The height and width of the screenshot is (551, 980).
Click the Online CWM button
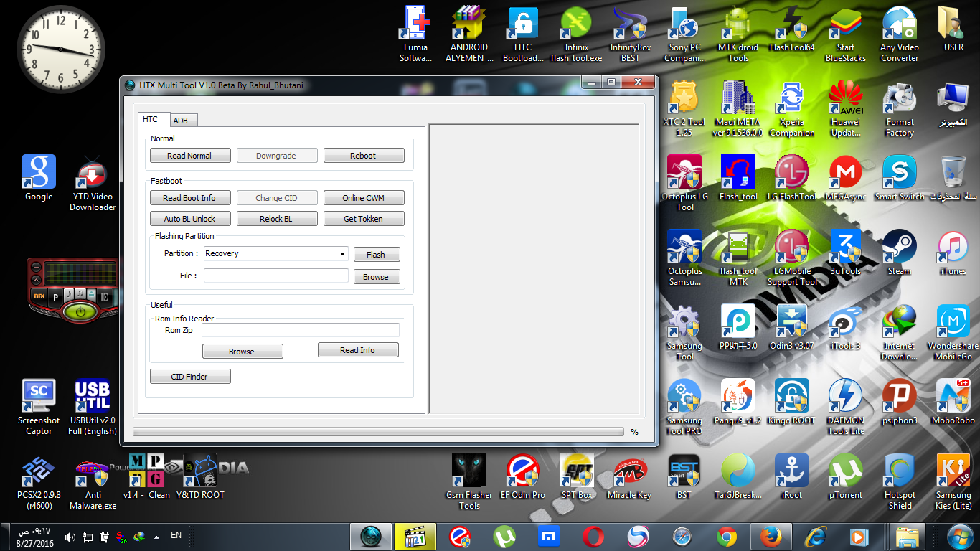point(364,198)
